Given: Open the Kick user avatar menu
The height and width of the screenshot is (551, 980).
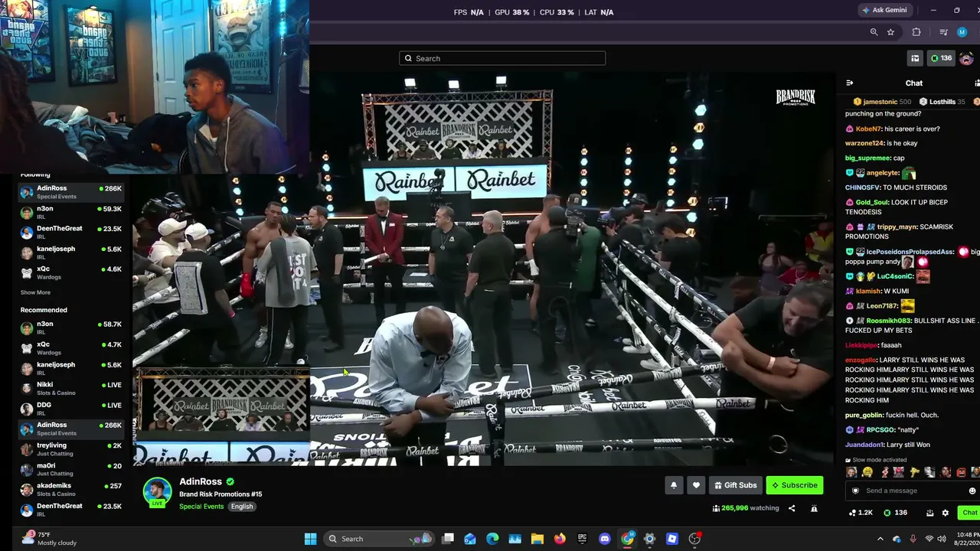Looking at the screenshot, I should (966, 58).
